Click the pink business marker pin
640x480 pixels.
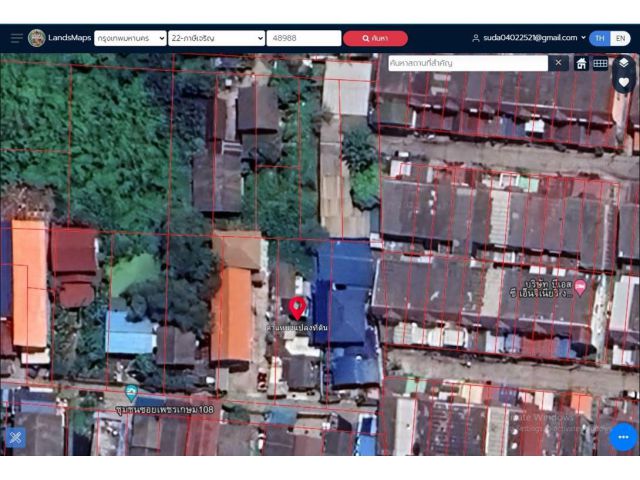[x=580, y=288]
